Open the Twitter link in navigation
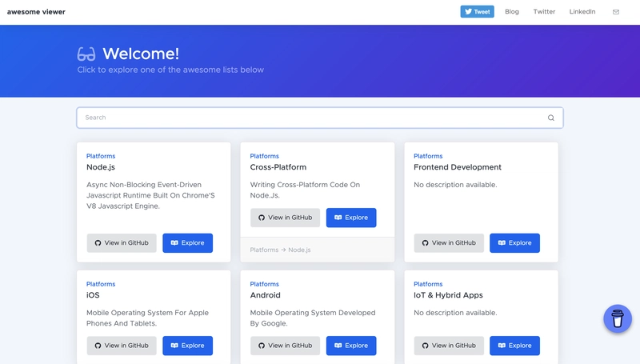This screenshot has height=364, width=640. click(x=544, y=11)
